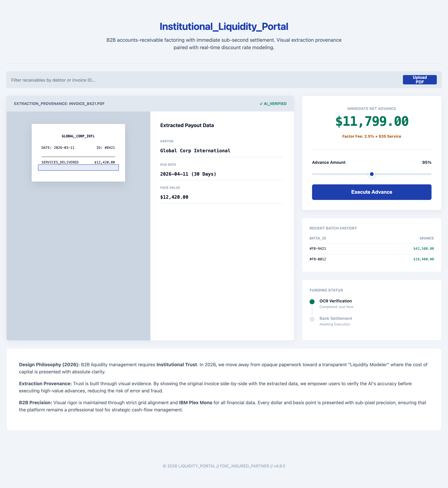
Task: Click the green OCR Verification status dot
Action: pos(312,302)
